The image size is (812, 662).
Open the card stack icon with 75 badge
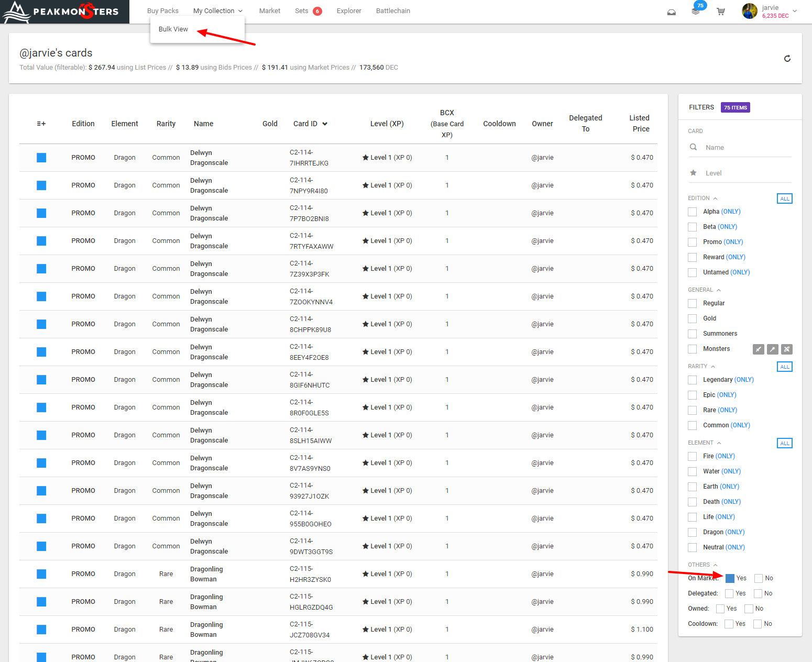pyautogui.click(x=696, y=11)
